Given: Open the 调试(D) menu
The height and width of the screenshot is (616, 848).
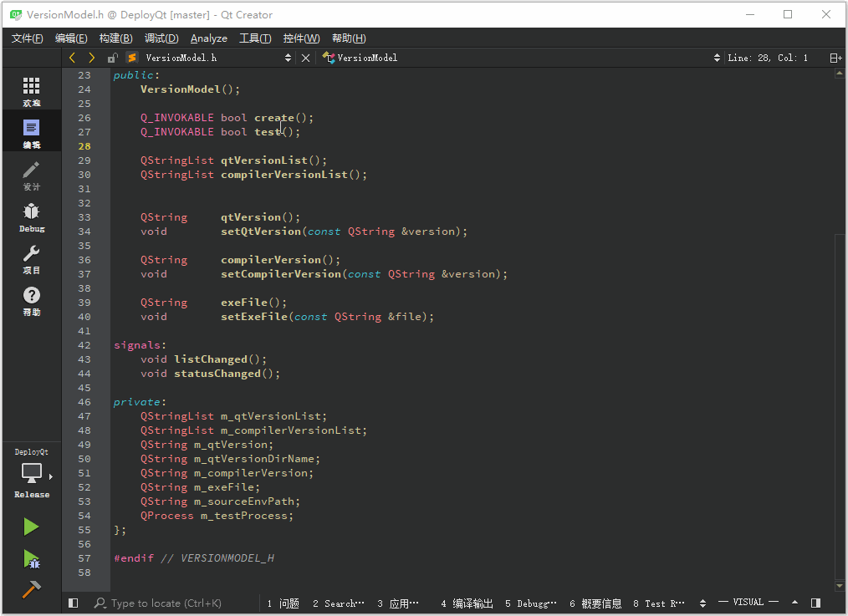Looking at the screenshot, I should click(161, 38).
